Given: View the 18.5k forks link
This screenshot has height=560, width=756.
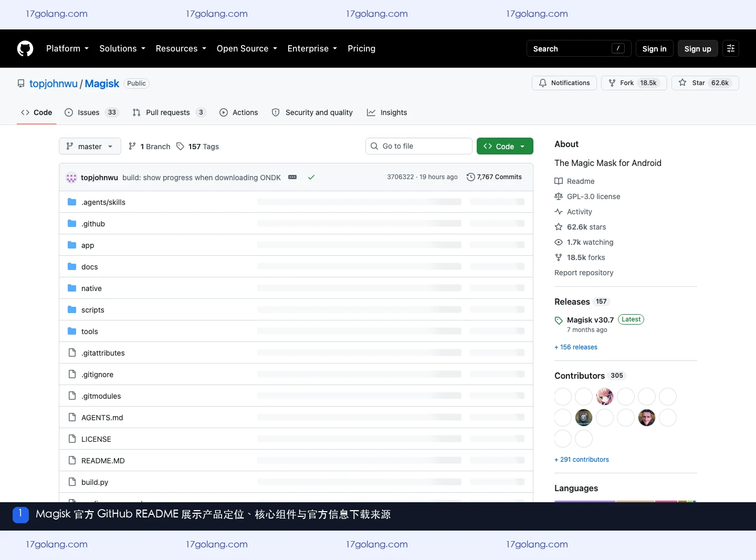Looking at the screenshot, I should tap(580, 257).
